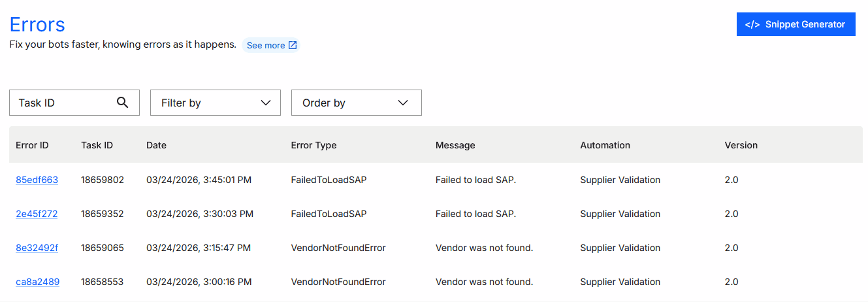Expand the Filter by dropdown
The image size is (868, 302).
coord(215,103)
